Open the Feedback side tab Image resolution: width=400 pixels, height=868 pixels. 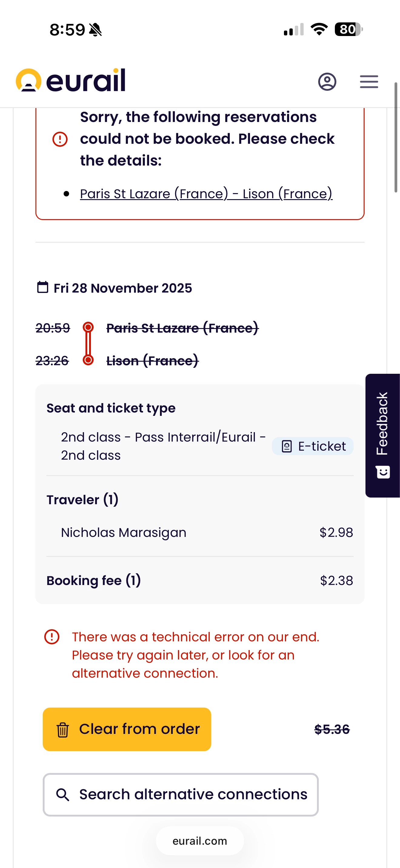382,425
